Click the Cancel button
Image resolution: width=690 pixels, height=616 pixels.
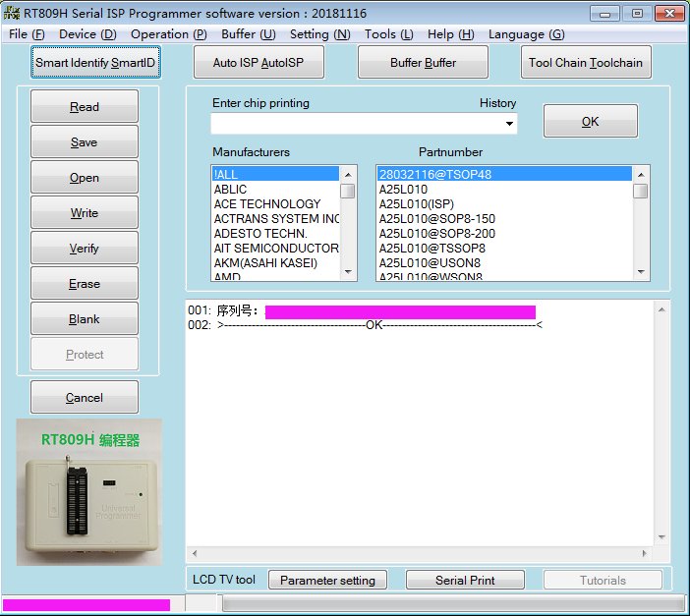coord(85,397)
